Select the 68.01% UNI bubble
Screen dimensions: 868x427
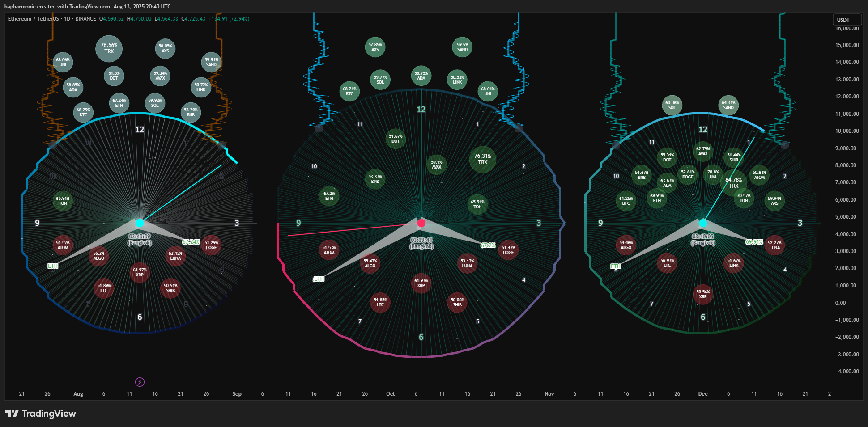pyautogui.click(x=488, y=91)
